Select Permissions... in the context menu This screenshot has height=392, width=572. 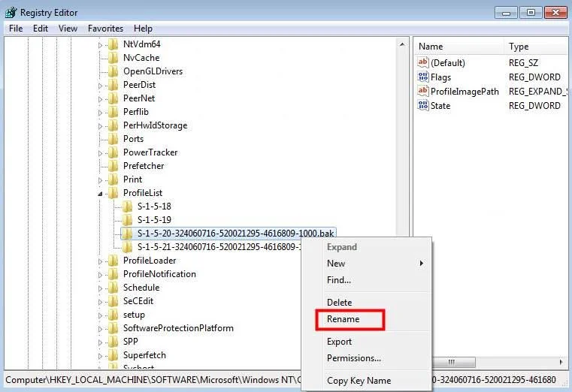[354, 358]
